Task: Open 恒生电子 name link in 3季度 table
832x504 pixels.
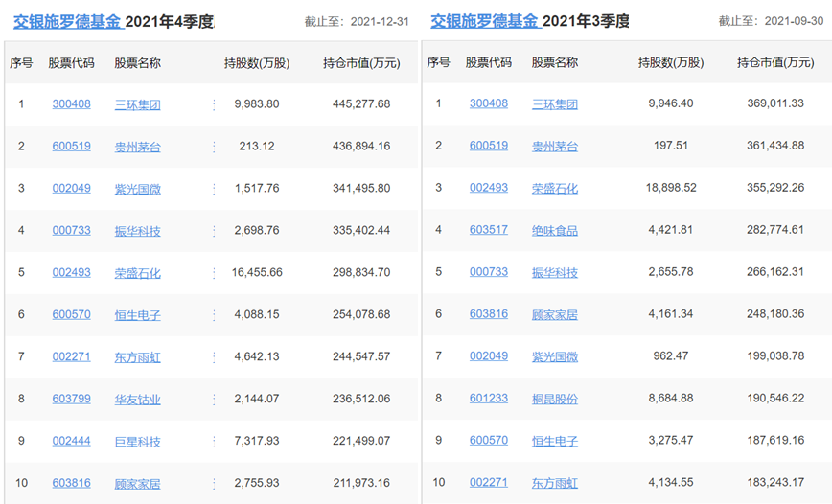Action: pyautogui.click(x=554, y=441)
